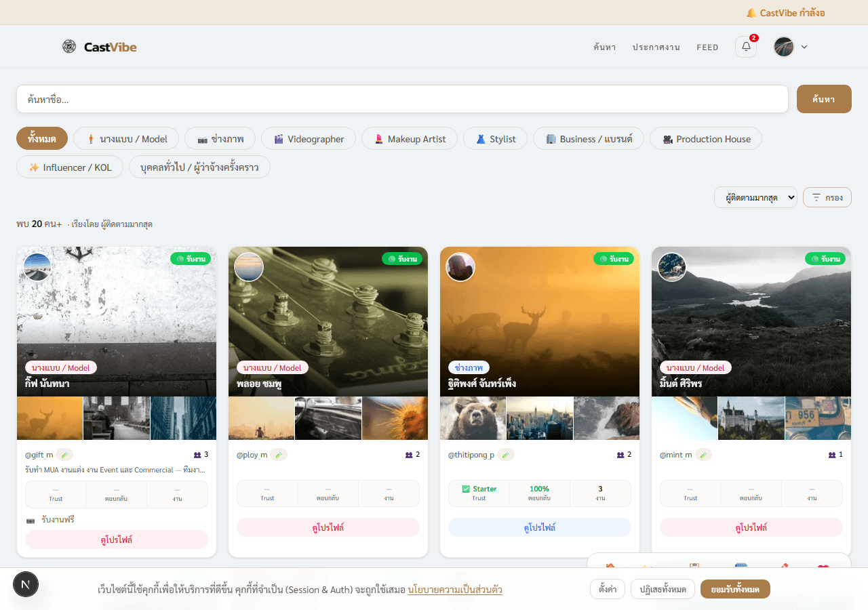Click the avatar on พลอย ชมพู's card

click(249, 267)
